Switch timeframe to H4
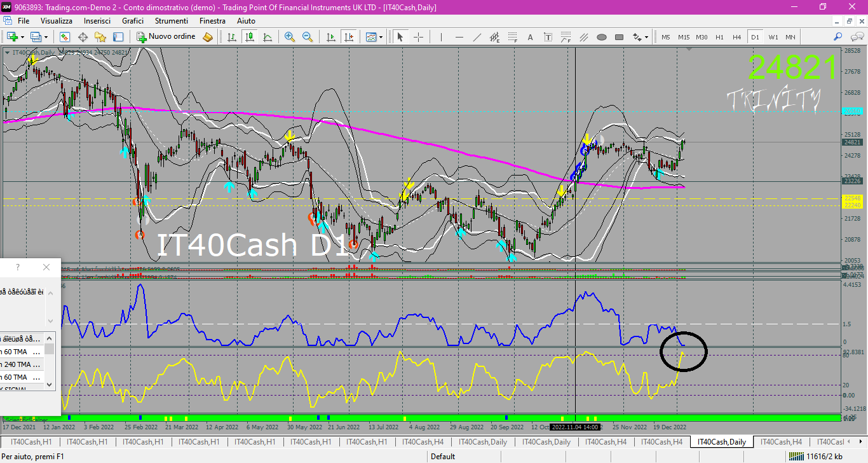This screenshot has width=868, height=463. tap(737, 37)
